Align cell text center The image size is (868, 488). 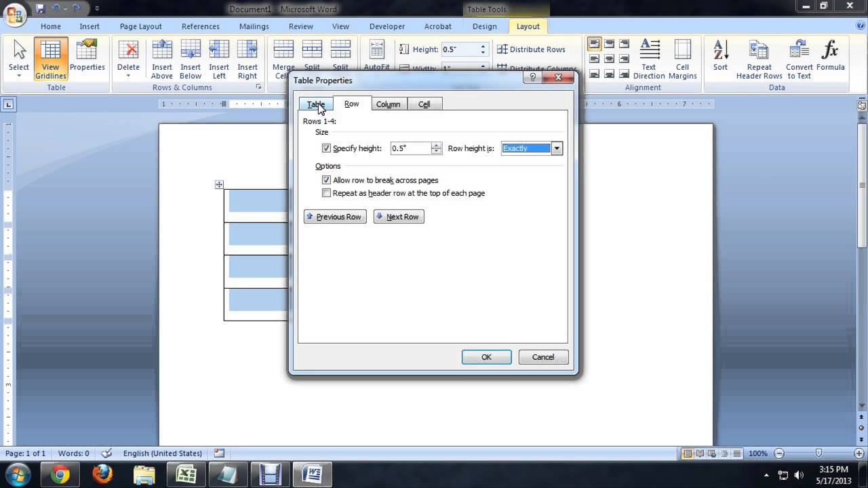609,59
